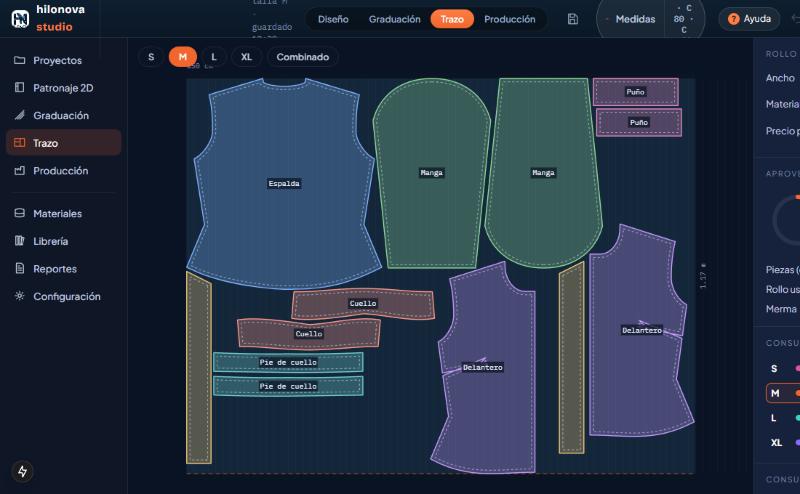Click the save disk icon in top bar
800x494 pixels.
(572, 19)
